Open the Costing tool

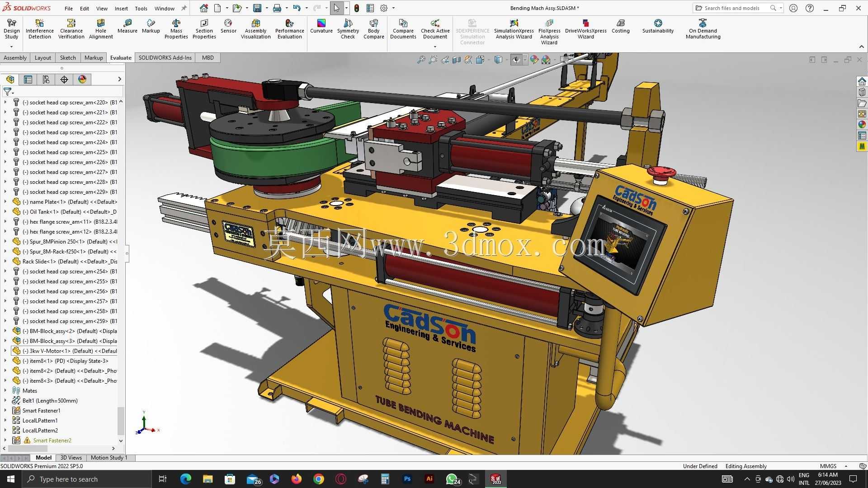pyautogui.click(x=621, y=26)
